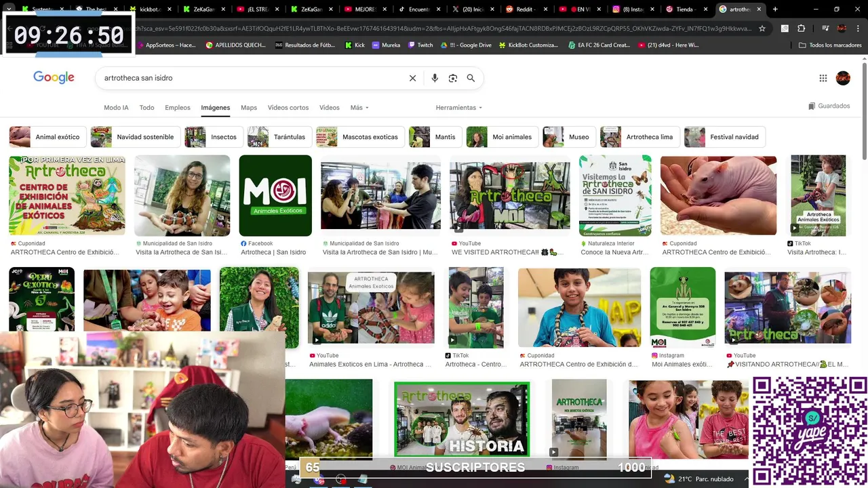Open the Artrotheca HISTORIA thumbnail
This screenshot has height=488, width=868.
coord(462,420)
